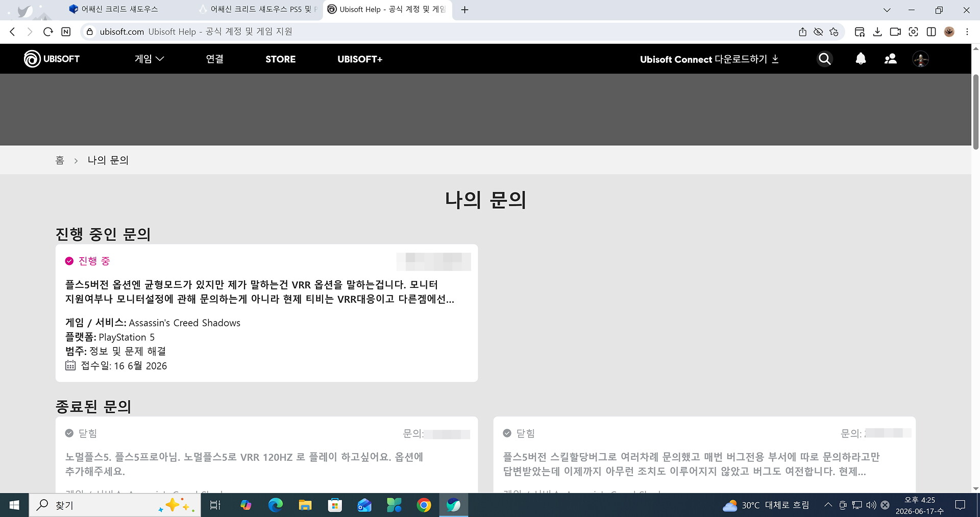Click the 나의 문의 breadcrumb item
The image size is (980, 517).
(x=108, y=160)
